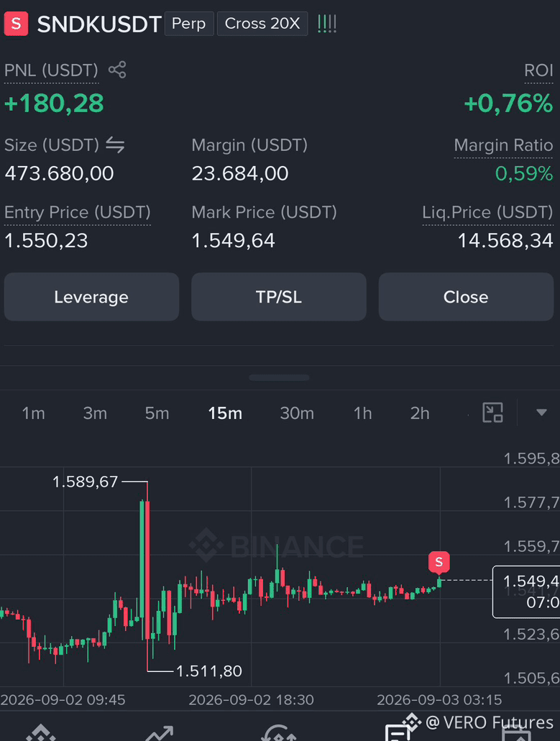Image resolution: width=560 pixels, height=741 pixels.
Task: Tap the red S marker on chart
Action: tap(439, 562)
